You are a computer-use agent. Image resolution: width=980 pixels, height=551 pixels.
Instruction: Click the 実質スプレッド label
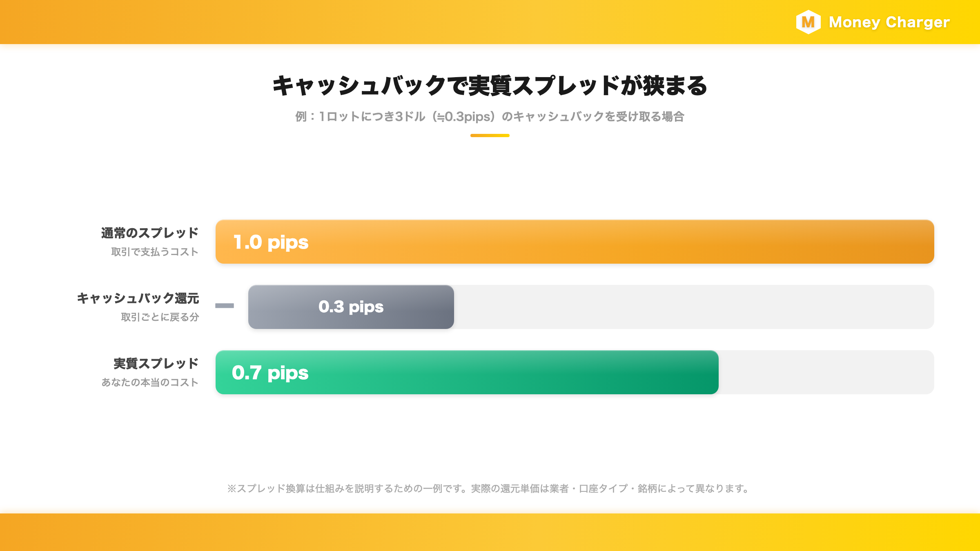156,364
